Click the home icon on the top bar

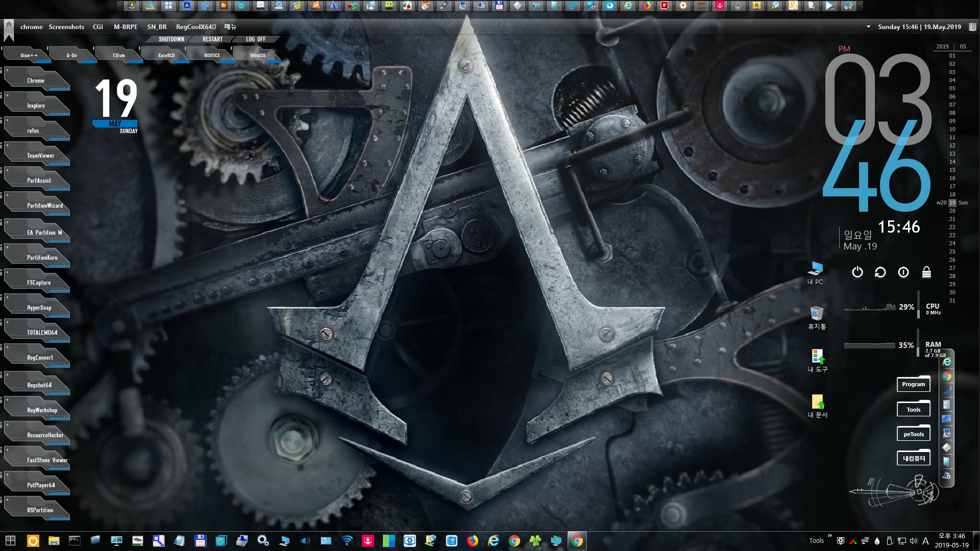point(9,23)
